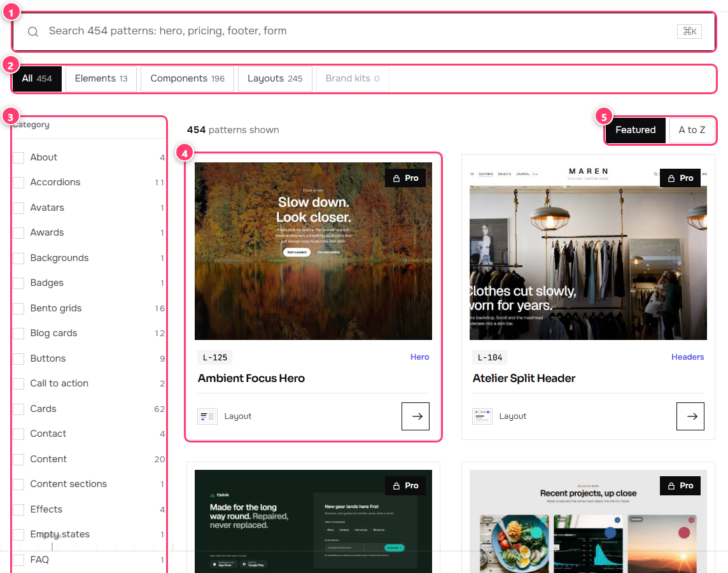728x573 pixels.
Task: Switch to the All 454 tab
Action: pos(37,79)
